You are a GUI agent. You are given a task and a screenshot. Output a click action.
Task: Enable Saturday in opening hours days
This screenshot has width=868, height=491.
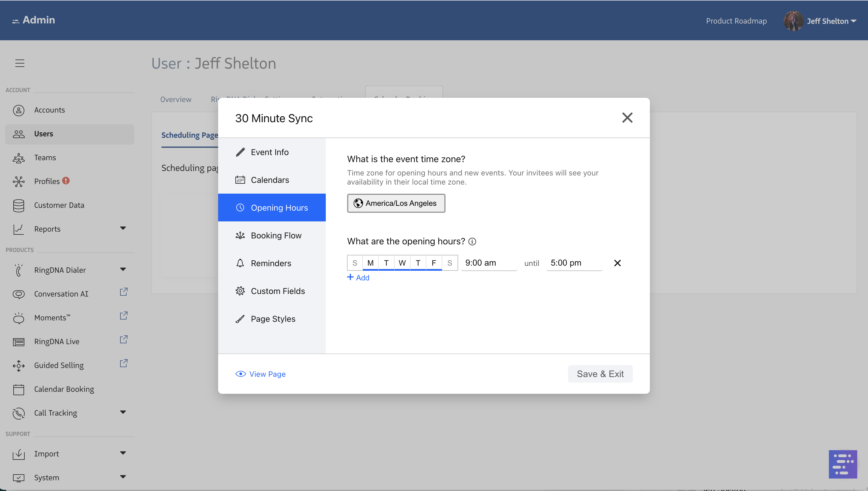[450, 263]
